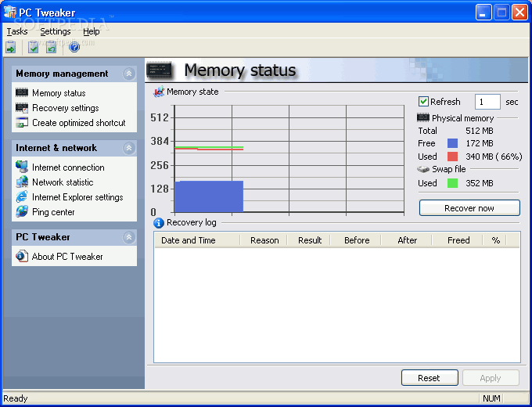
Task: Click the Physical memory chip icon
Action: pos(423,117)
